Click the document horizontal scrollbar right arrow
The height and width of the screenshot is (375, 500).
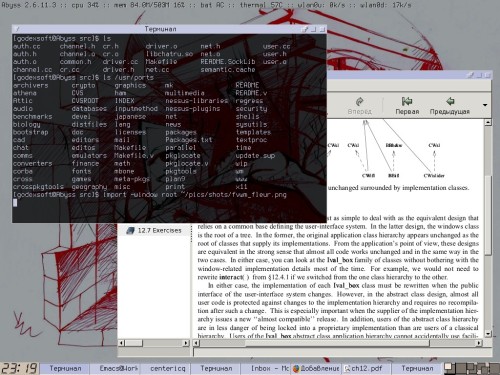point(479,343)
